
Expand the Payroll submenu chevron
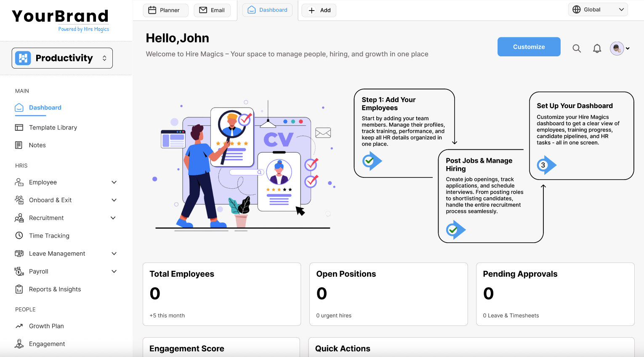tap(114, 271)
